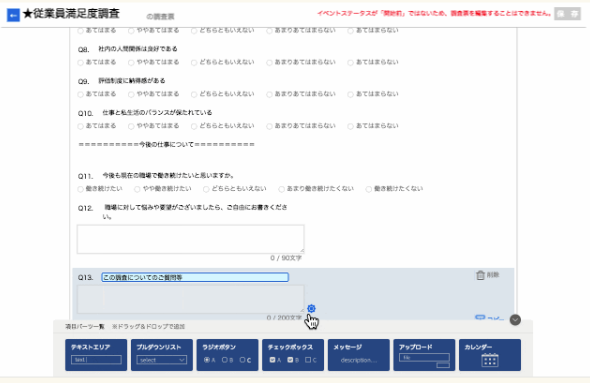Viewport: 590px width, 383px height.
Task: Edit the Q13 question title field
Action: coord(195,277)
